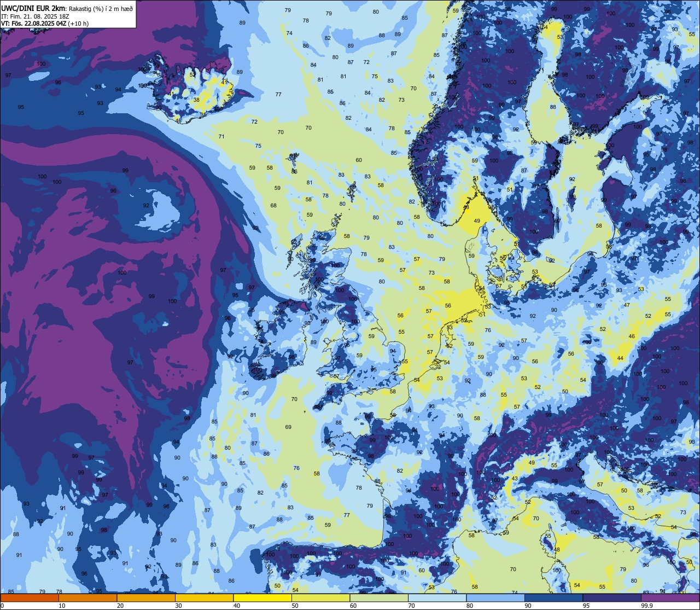Click the '38' humidity value over Iceland
The width and height of the screenshot is (700, 610).
click(x=197, y=100)
